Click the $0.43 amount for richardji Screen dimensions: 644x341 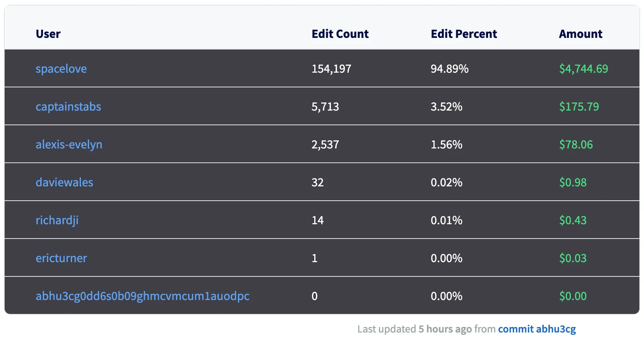coord(572,220)
